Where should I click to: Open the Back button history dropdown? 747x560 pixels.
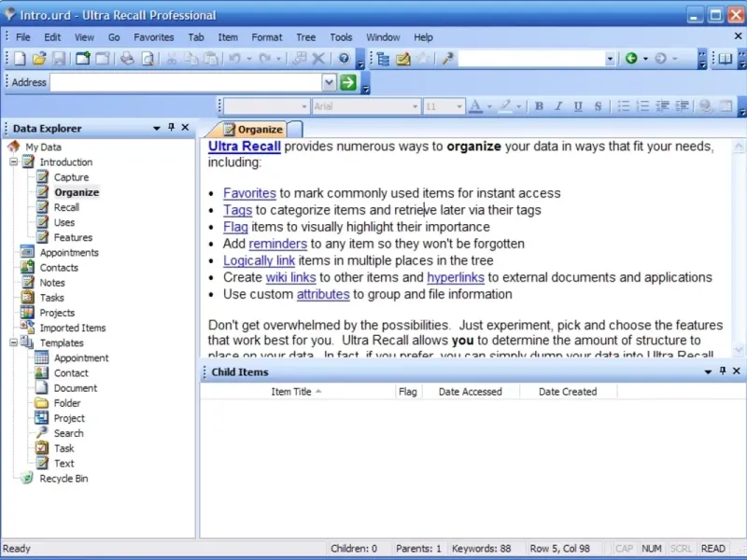(645, 59)
